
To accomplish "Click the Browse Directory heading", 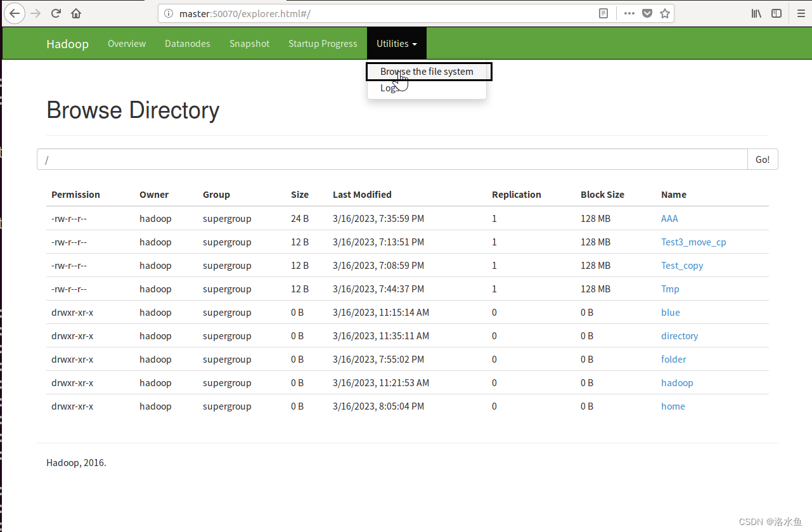I will click(x=133, y=110).
